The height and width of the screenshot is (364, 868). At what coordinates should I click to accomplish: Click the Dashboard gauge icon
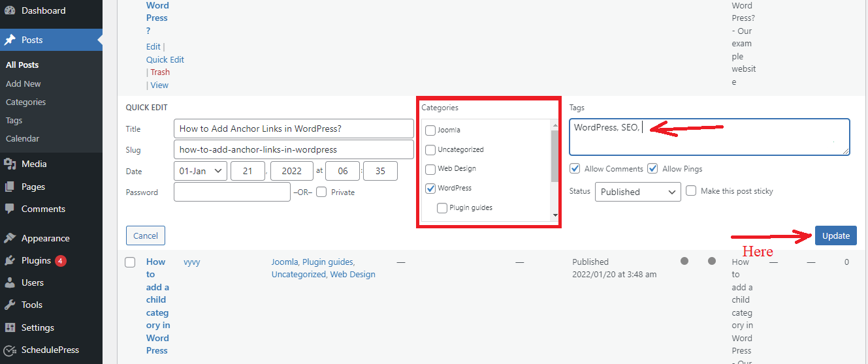10,10
